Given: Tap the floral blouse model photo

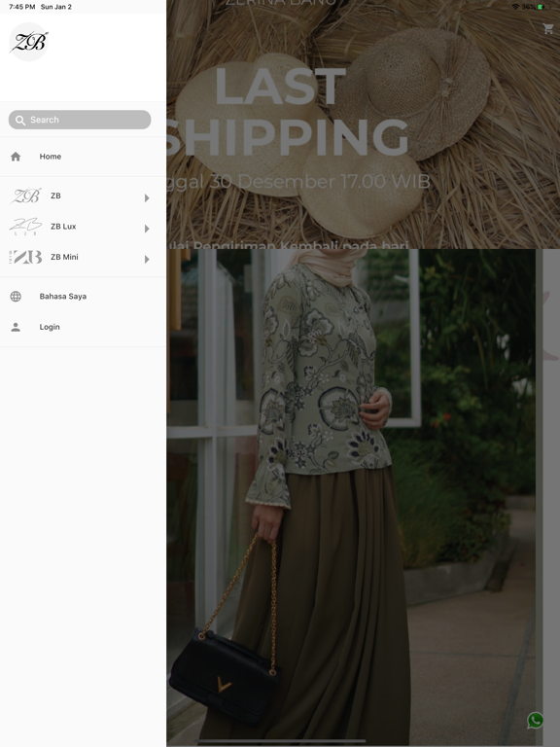Looking at the screenshot, I should (x=351, y=497).
